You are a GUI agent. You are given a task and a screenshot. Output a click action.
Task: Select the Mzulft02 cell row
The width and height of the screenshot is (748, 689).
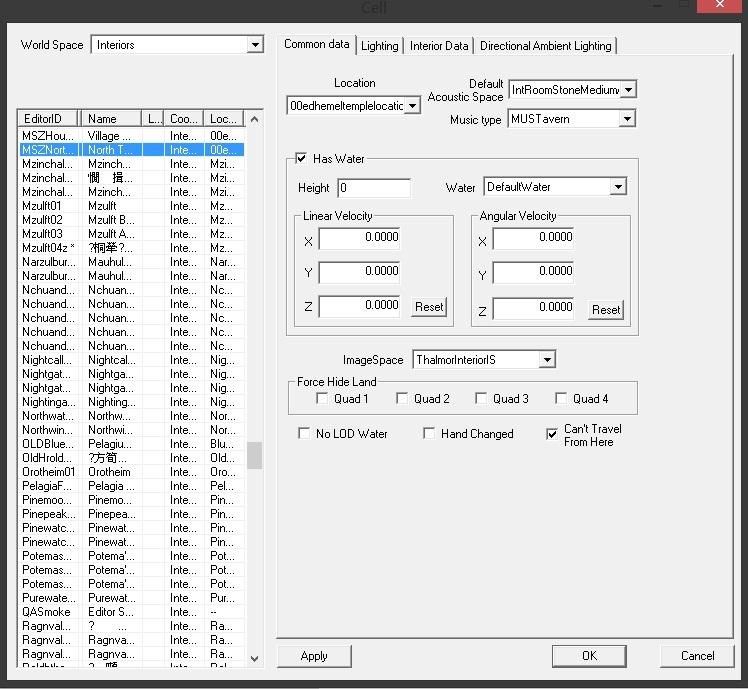point(132,220)
